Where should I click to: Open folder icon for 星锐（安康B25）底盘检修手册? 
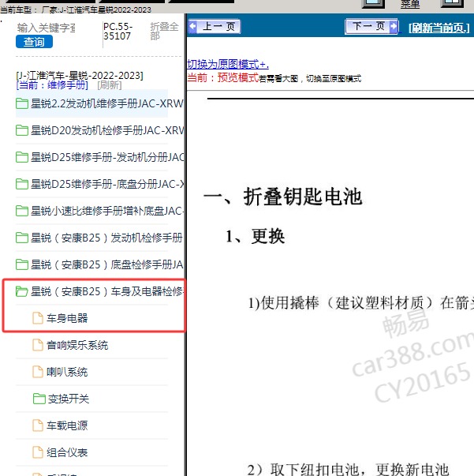click(x=22, y=264)
